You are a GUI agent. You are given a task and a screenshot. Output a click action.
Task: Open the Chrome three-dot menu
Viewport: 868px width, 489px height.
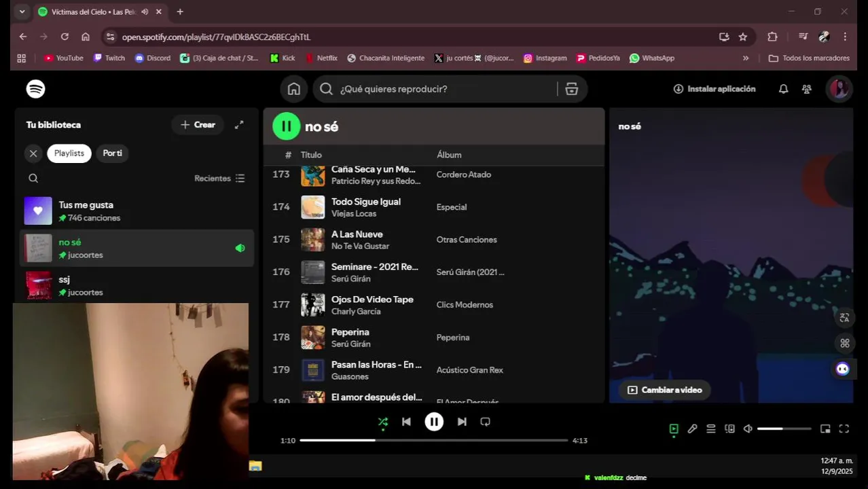click(845, 37)
